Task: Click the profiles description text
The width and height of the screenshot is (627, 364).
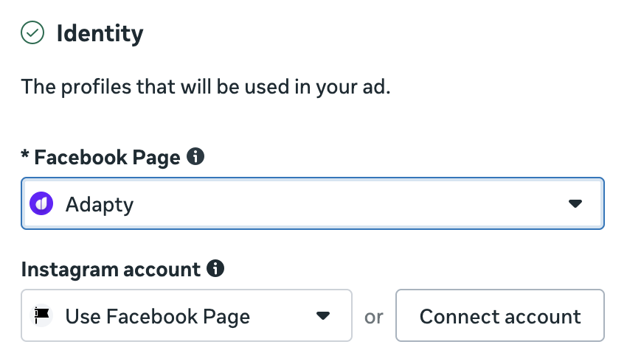Action: pyautogui.click(x=206, y=88)
